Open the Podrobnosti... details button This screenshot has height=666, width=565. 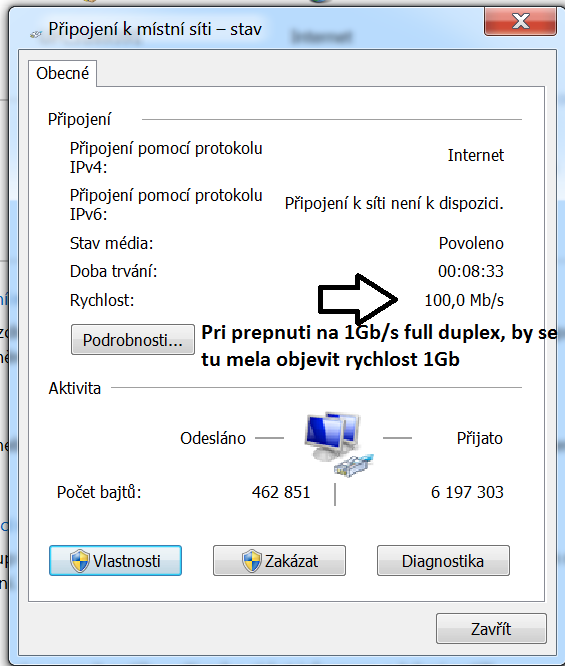pyautogui.click(x=133, y=340)
